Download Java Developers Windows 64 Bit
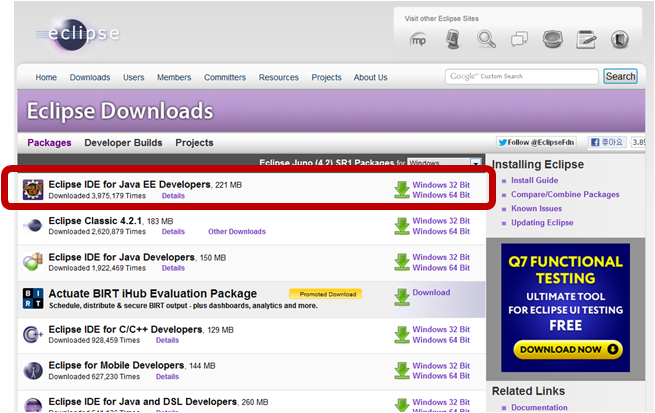Image resolution: width=655 pixels, height=413 pixels. 441,268
